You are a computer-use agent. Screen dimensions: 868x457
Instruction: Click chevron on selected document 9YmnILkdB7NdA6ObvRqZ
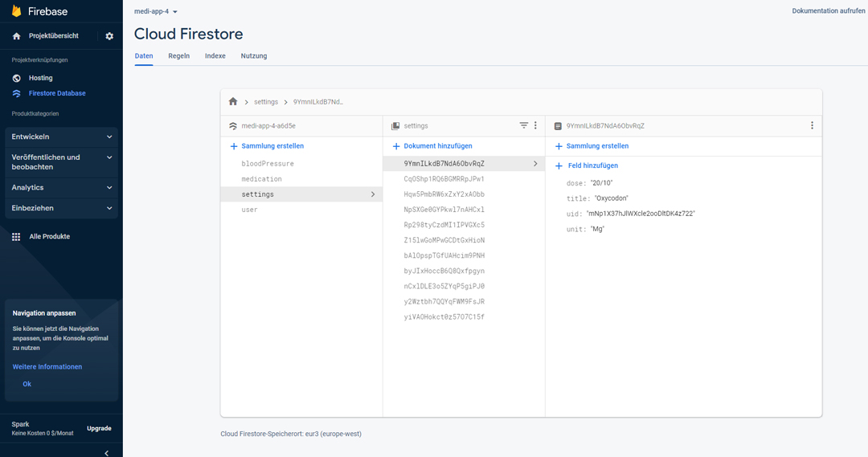tap(535, 164)
